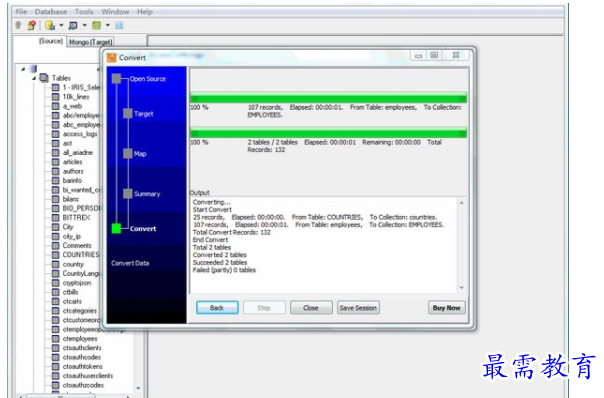Click the Back button

coord(217,308)
